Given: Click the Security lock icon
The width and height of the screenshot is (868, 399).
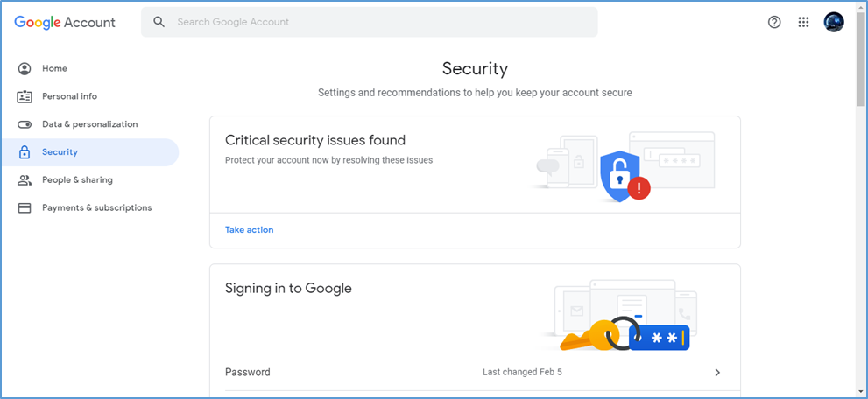Looking at the screenshot, I should (25, 152).
